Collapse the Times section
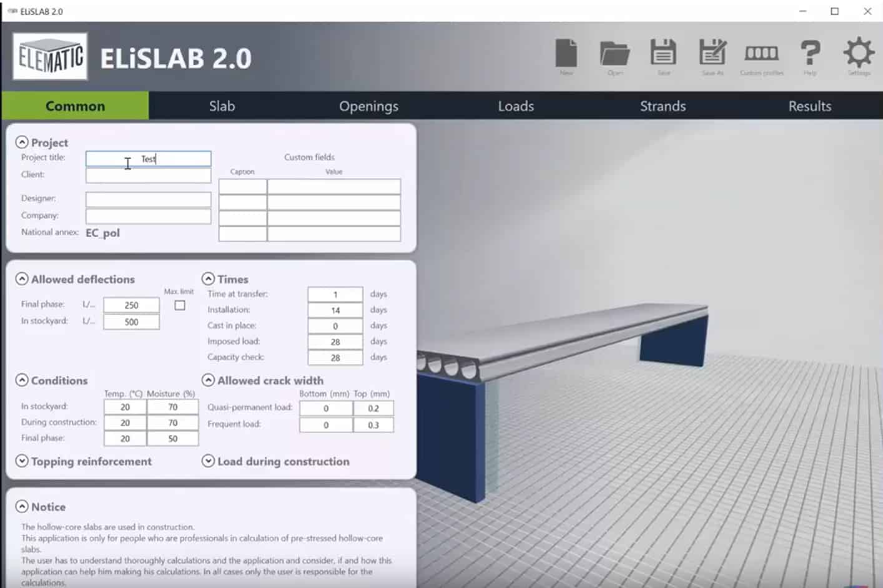Screen dimensions: 883x588 point(208,279)
